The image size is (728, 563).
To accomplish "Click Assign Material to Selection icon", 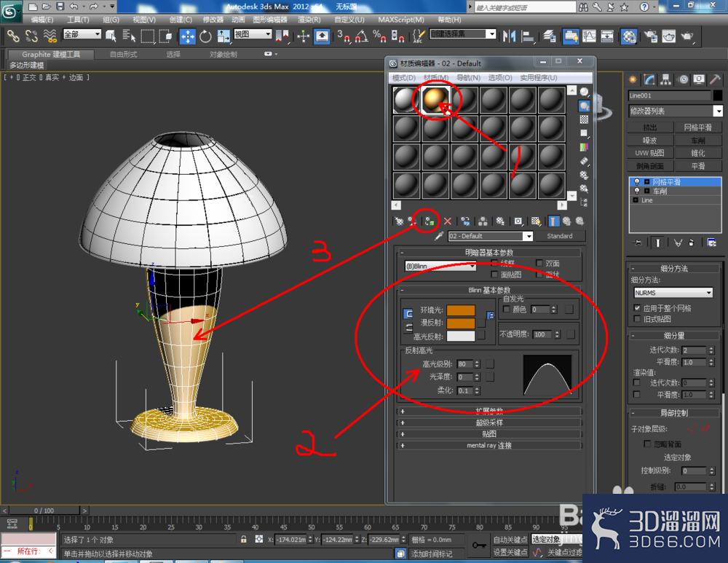I will click(430, 221).
